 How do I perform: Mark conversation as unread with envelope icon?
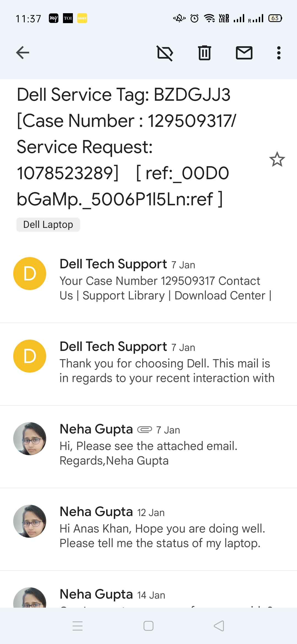click(x=244, y=53)
